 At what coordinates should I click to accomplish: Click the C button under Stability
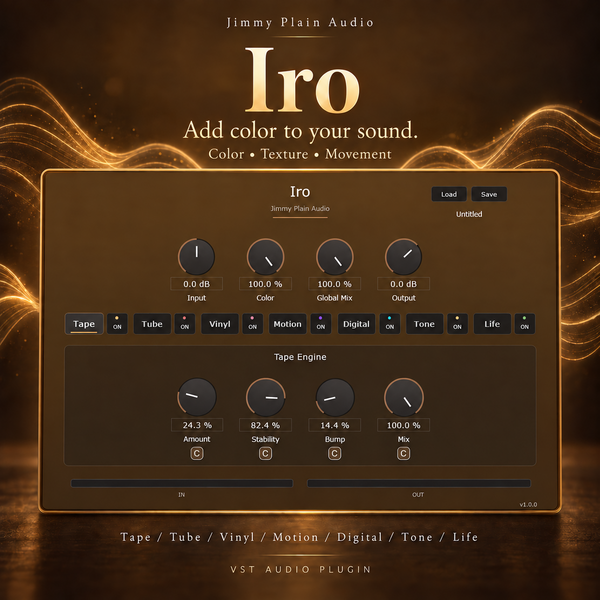[265, 453]
